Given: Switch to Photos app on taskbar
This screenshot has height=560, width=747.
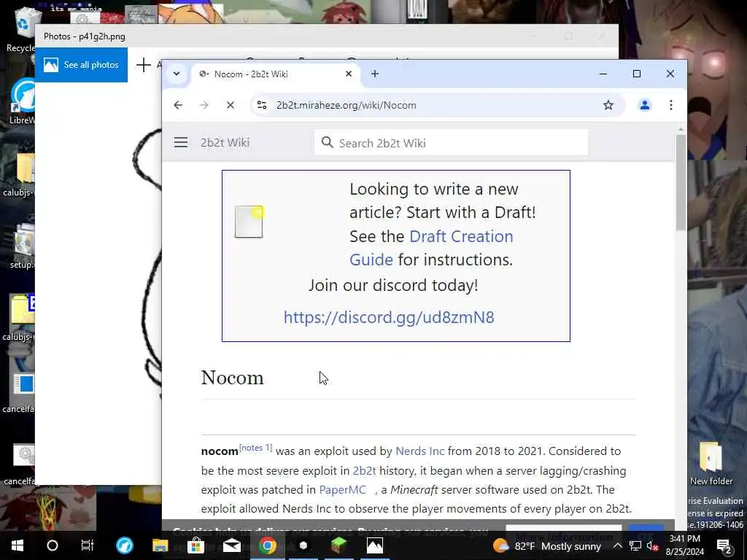Looking at the screenshot, I should point(374,545).
